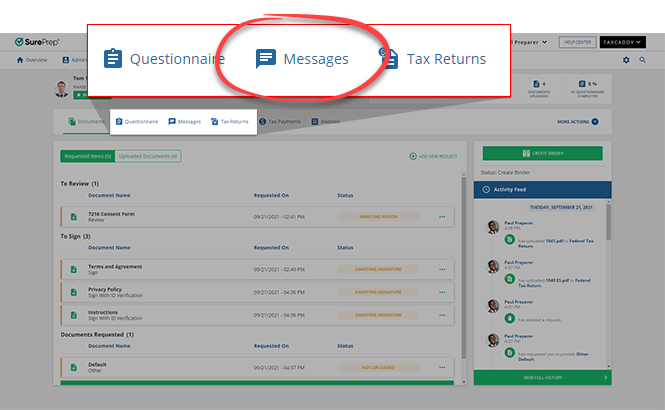Open the search magnifier icon
665x410 pixels.
[643, 60]
